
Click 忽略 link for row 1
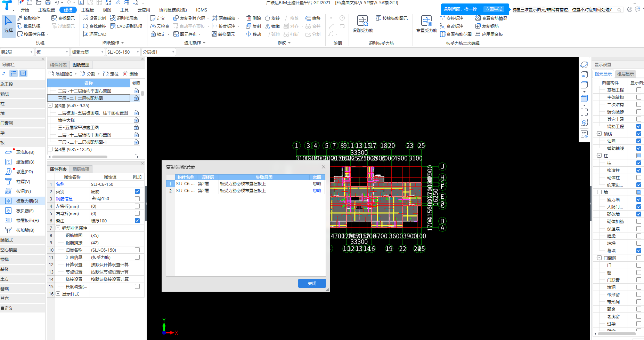[317, 183]
